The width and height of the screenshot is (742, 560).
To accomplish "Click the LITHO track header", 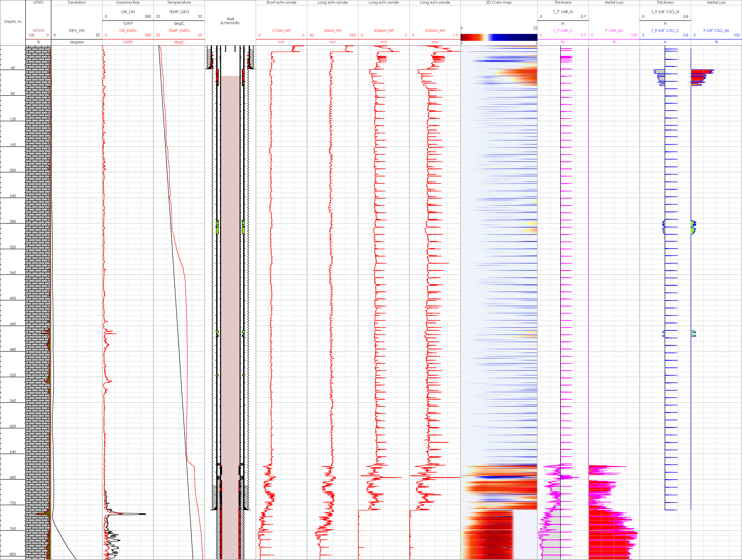I will tap(38, 2).
